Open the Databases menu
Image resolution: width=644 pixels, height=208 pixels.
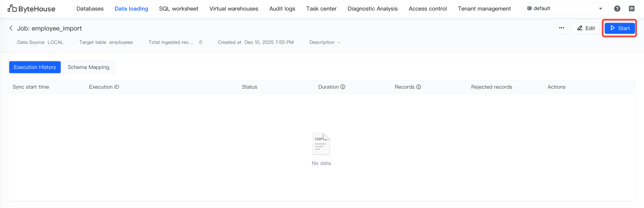pos(90,9)
